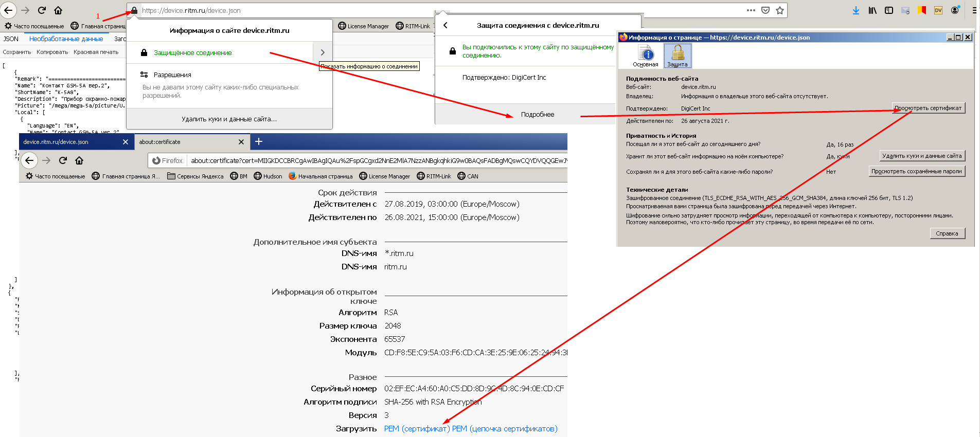Viewport: 980px width, 437px height.
Task: Click Удалить куки и данные сайта… in site popup
Action: pyautogui.click(x=229, y=119)
